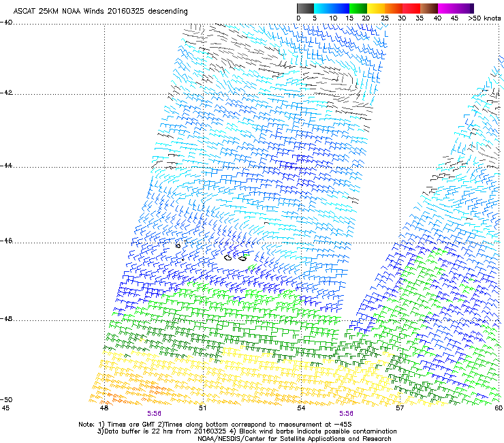
Task: Click the latitude label '-48' on left axis
Action: 6,318
